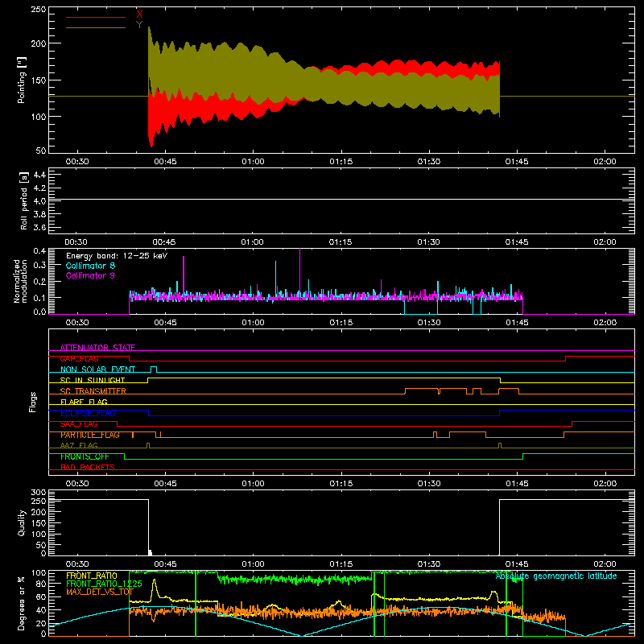Viewport: 644px width, 644px height.
Task: Click 'Absolute geomagnetic latitude' label
Action: pos(556,576)
